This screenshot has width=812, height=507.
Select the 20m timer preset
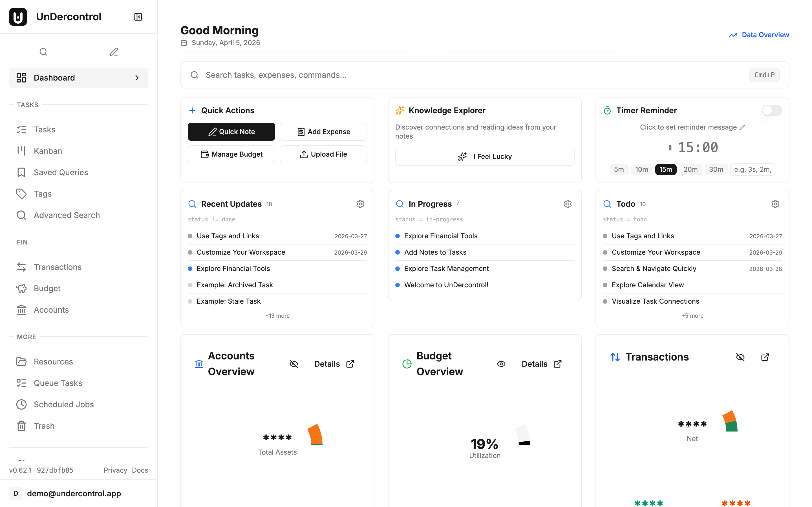coord(690,169)
